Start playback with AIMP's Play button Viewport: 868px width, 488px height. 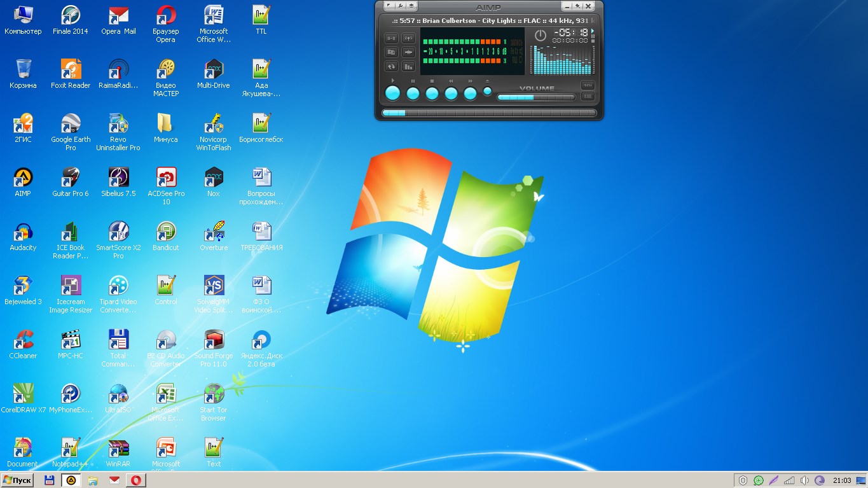click(x=393, y=94)
